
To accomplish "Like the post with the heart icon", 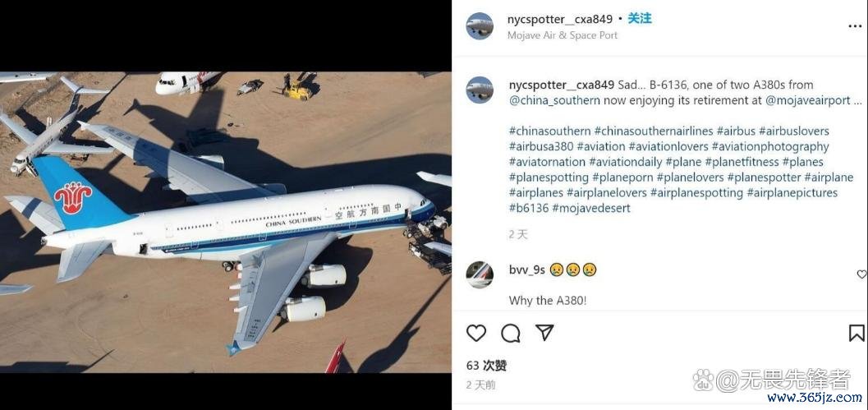I will 476,333.
